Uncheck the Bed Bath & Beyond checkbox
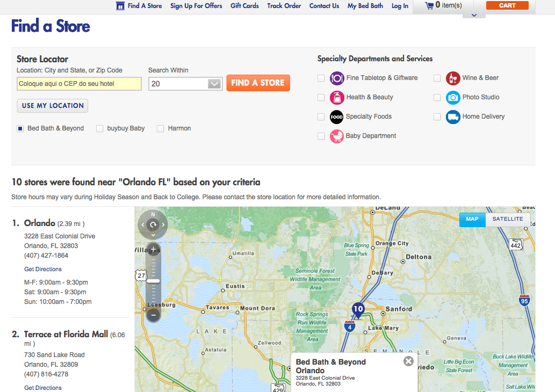555x392 pixels. point(20,129)
